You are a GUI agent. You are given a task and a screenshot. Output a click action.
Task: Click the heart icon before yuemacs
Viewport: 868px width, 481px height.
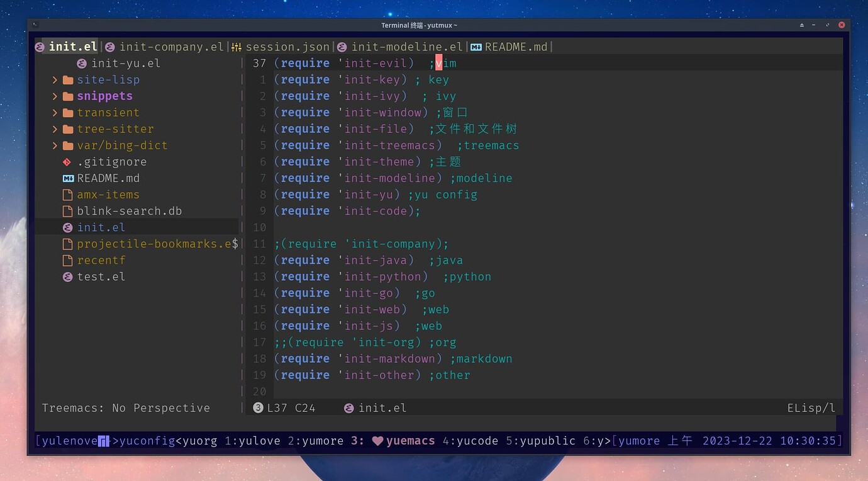pos(377,441)
